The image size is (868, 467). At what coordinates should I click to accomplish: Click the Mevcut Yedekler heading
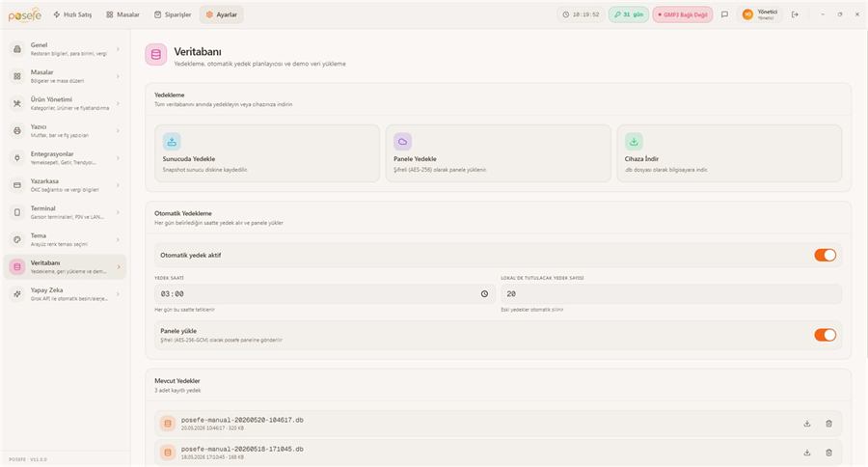[x=177, y=381]
